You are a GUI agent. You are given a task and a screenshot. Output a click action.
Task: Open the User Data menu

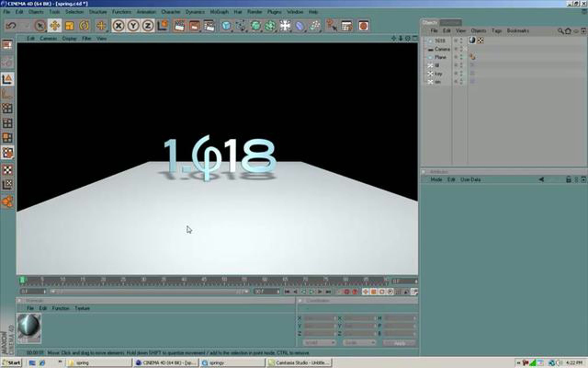coord(470,180)
